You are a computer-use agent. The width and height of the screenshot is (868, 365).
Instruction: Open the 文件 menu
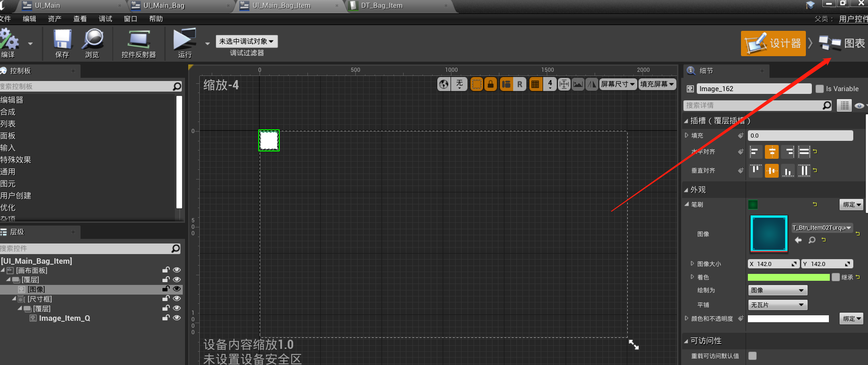point(6,19)
